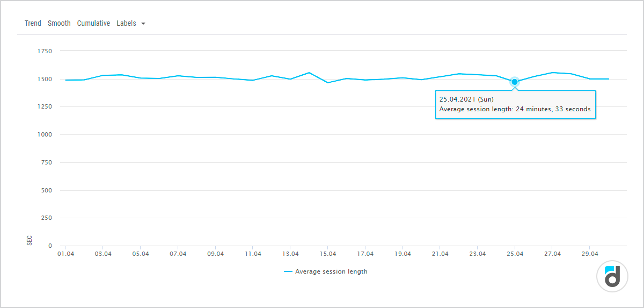This screenshot has height=308, width=644.
Task: Toggle the Cumulative view option
Action: [93, 24]
